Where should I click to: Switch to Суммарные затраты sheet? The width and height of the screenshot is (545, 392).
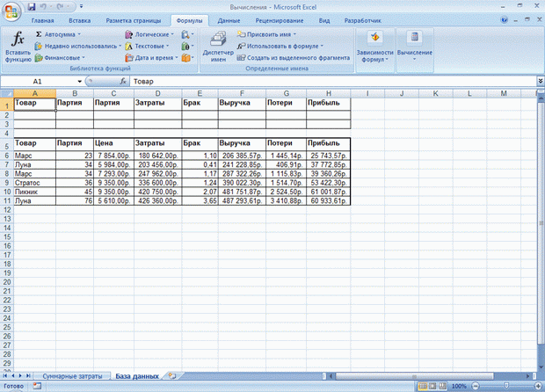pyautogui.click(x=72, y=376)
